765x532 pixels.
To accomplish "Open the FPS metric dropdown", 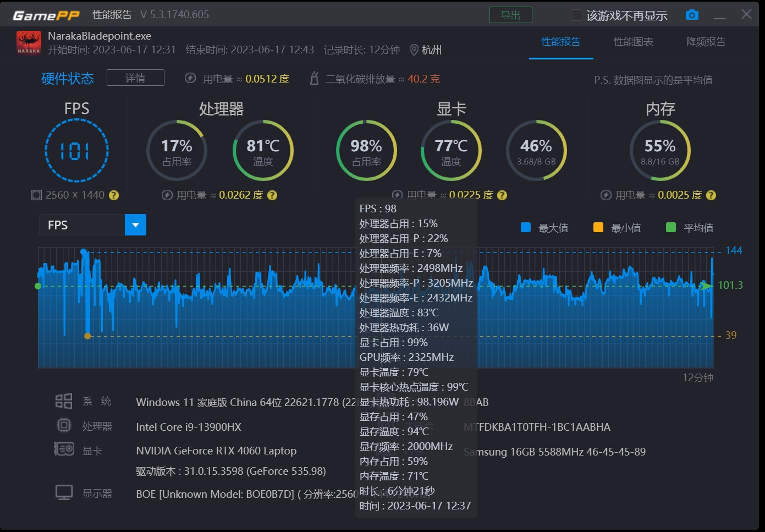I will pyautogui.click(x=135, y=224).
